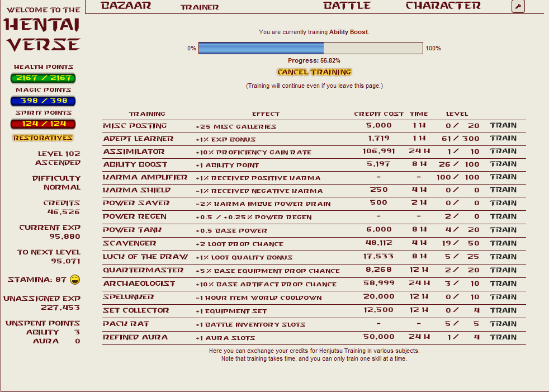Click the Quartermaster time 12 H

pos(419,270)
